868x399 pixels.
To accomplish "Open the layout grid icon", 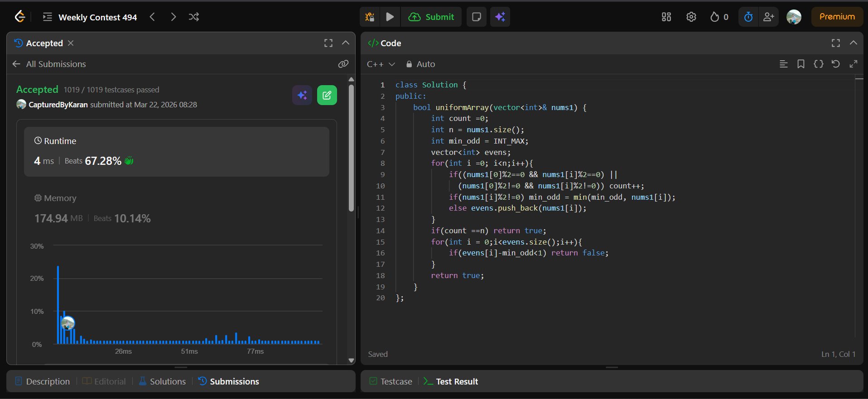I will 666,17.
